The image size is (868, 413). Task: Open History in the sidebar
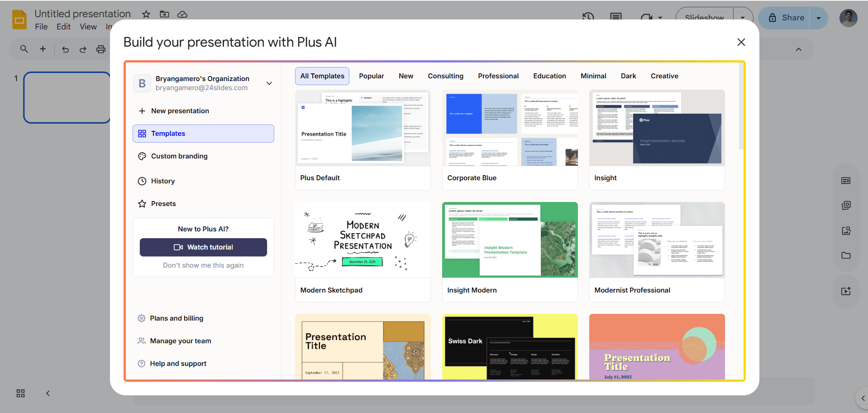tap(203, 181)
